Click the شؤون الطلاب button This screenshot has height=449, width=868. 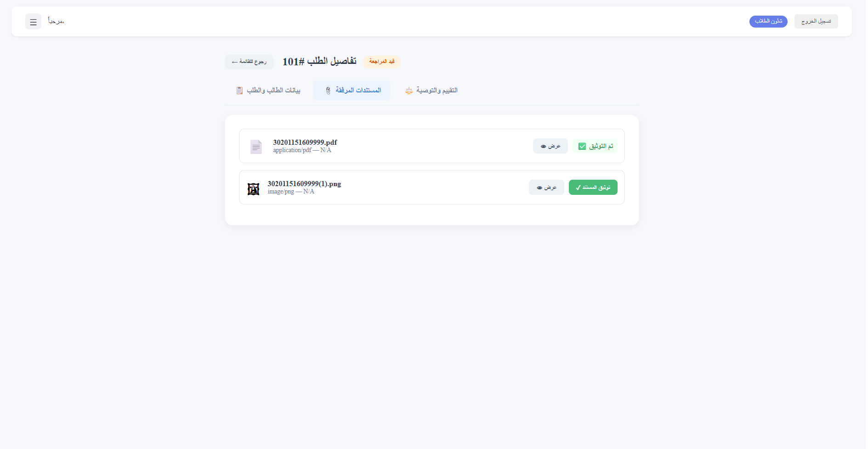(768, 21)
